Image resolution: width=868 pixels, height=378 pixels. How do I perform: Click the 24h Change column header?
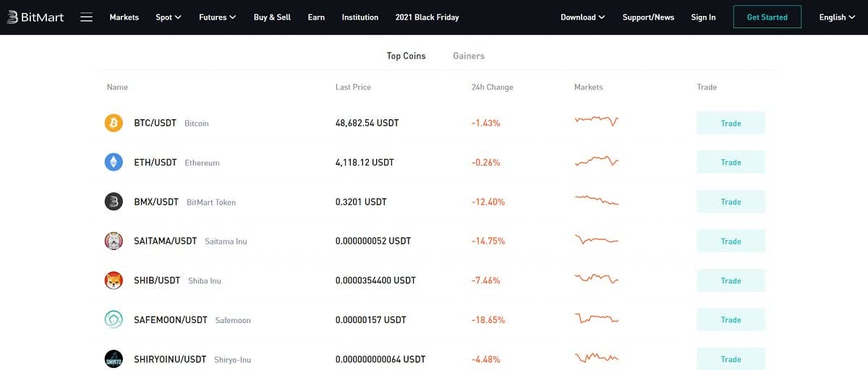pyautogui.click(x=492, y=87)
